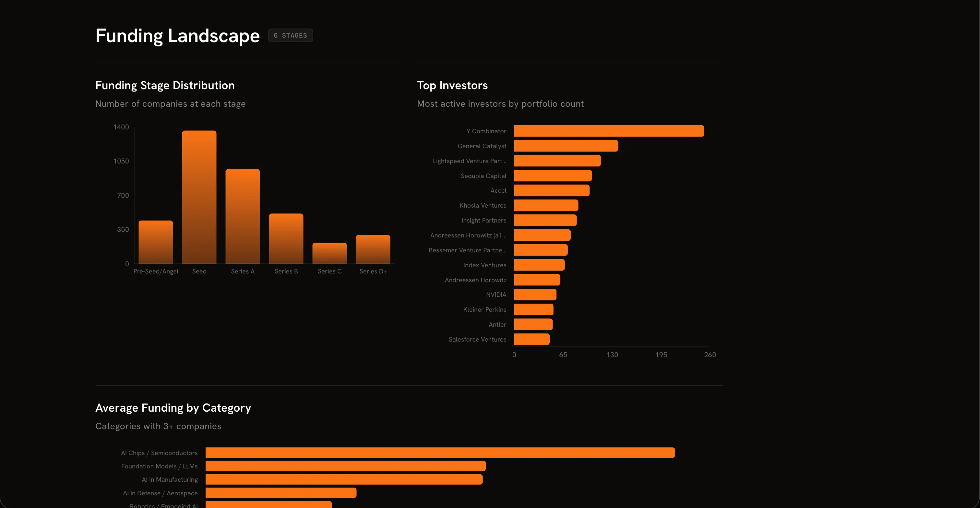Select the Pre-Seed/Angel bar in stage chart
The image size is (980, 508).
coord(156,242)
